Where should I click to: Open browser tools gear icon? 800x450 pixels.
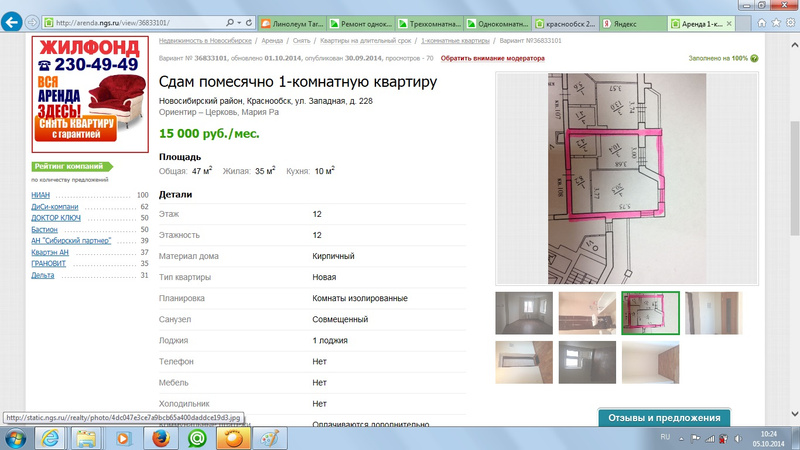[x=790, y=23]
